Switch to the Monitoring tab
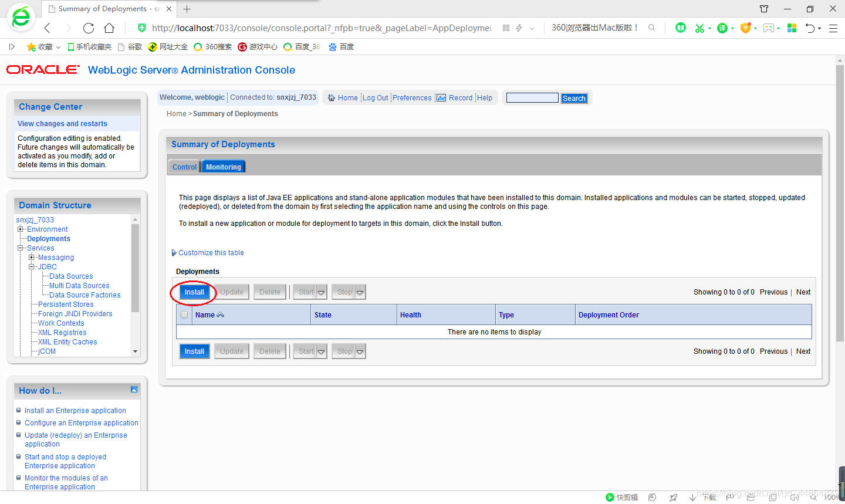Screen dimensions: 845x504 (x=223, y=167)
